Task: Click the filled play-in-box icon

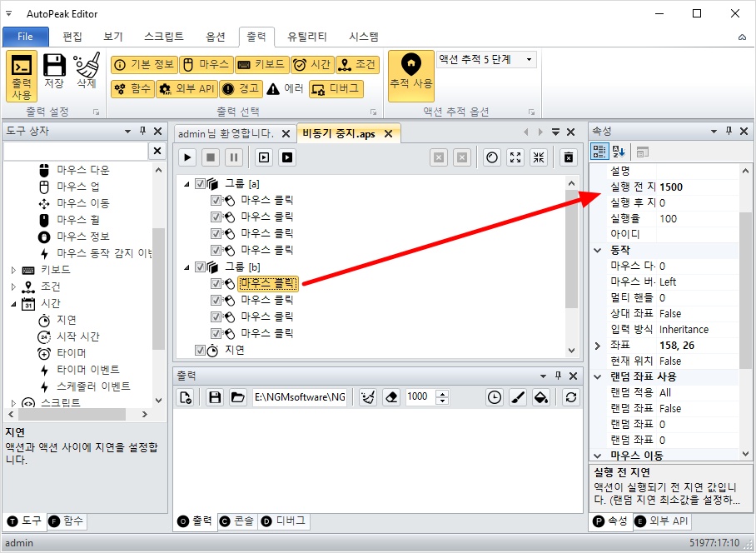Action: pos(287,157)
